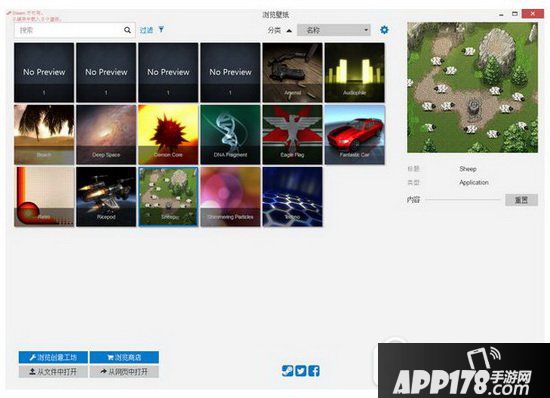The width and height of the screenshot is (550, 398).
Task: Select the Audiophile wallpaper thumbnail
Action: coord(354,73)
